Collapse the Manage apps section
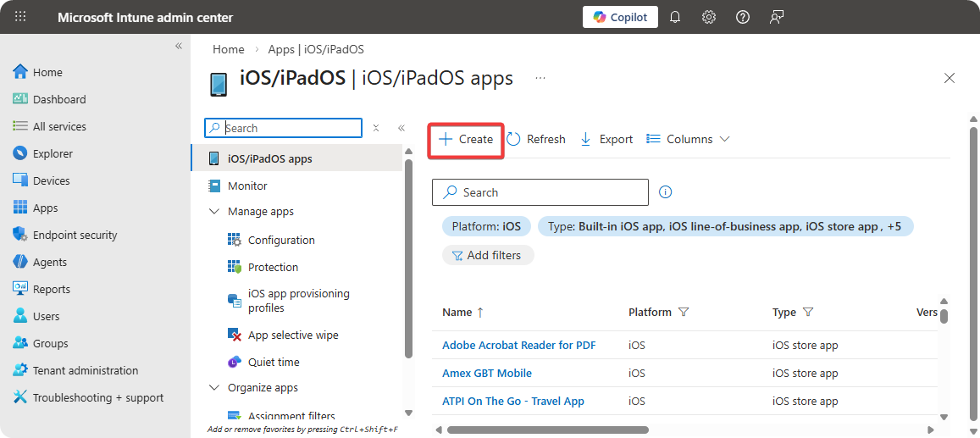This screenshot has width=980, height=438. (x=214, y=212)
